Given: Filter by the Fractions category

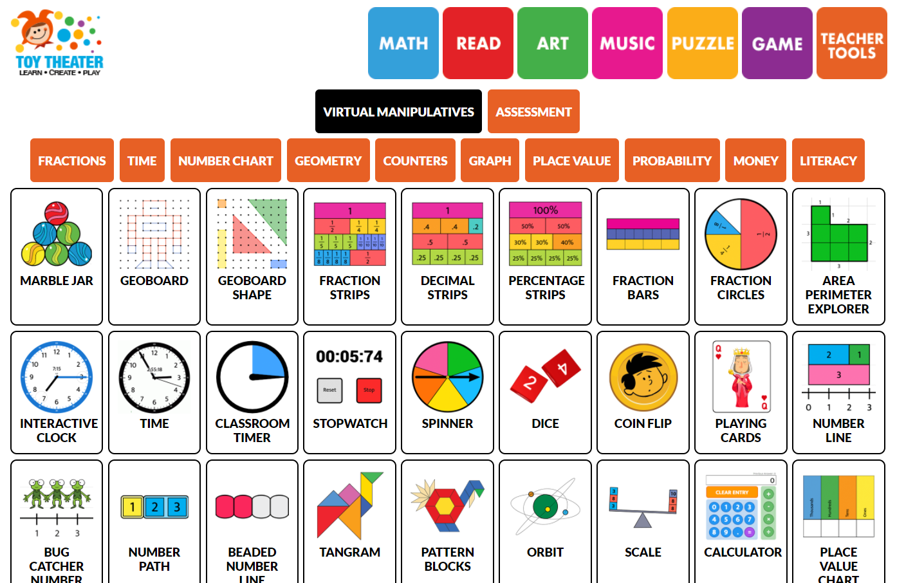Looking at the screenshot, I should (x=72, y=160).
